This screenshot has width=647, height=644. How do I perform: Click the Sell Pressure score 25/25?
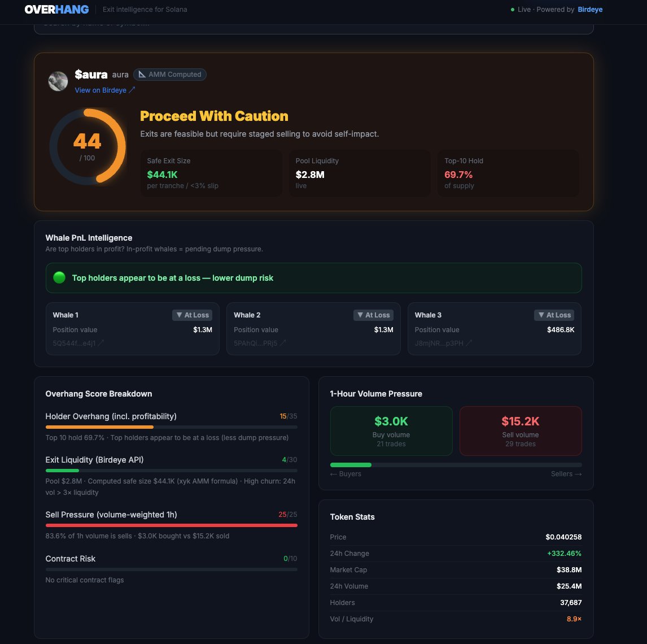pos(287,515)
